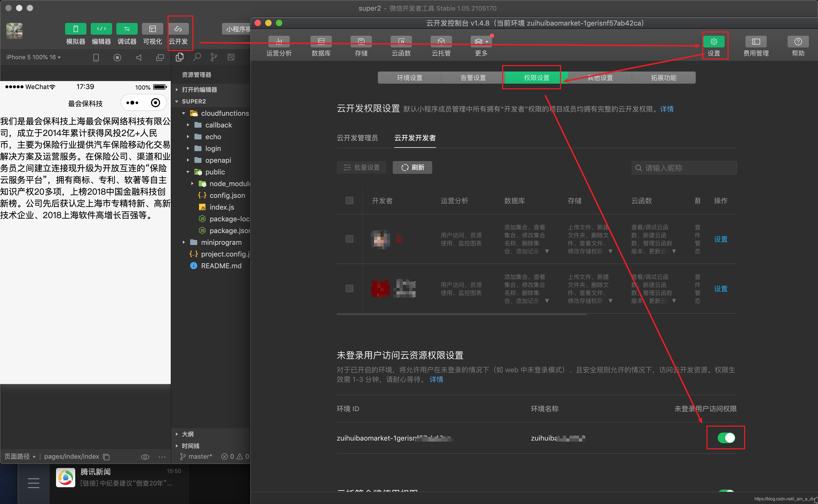Open the 云函数 cloud functions section
Screen dimensions: 818x504
pyautogui.click(x=401, y=42)
